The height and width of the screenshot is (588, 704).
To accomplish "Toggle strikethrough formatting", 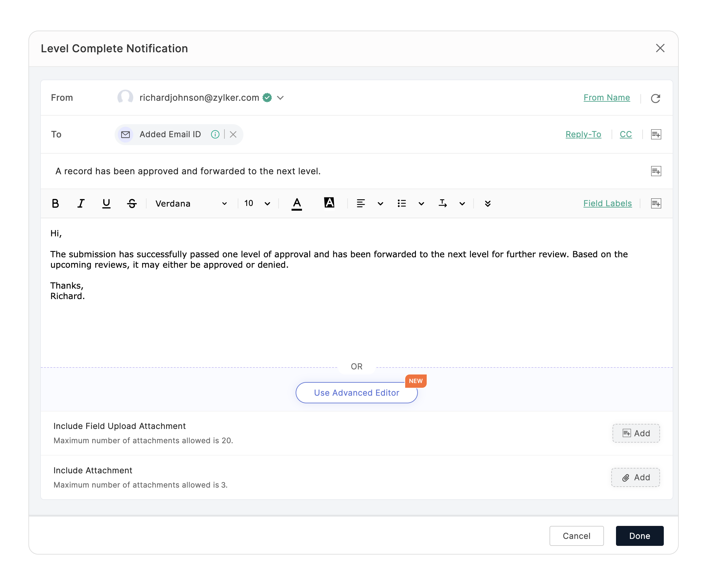I will click(x=132, y=204).
